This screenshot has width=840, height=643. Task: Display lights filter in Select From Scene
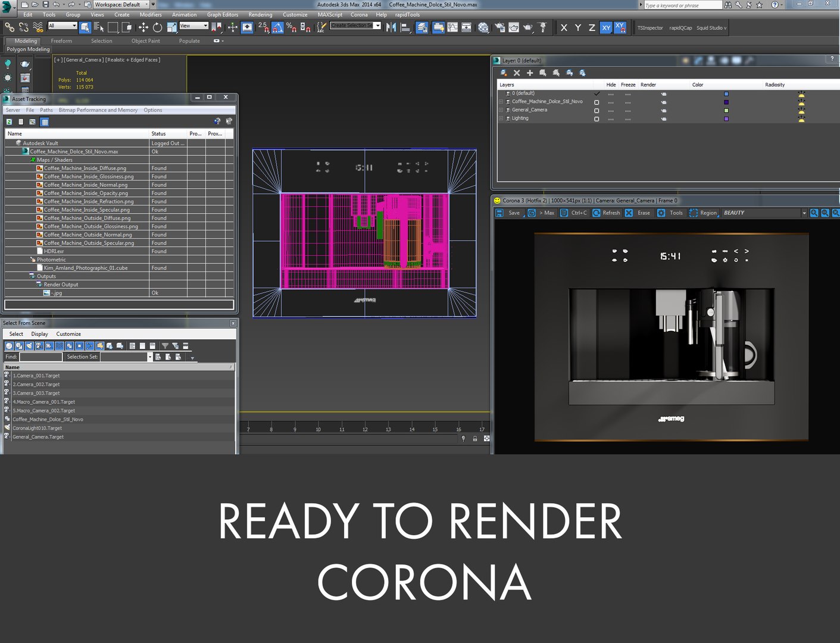(x=29, y=346)
